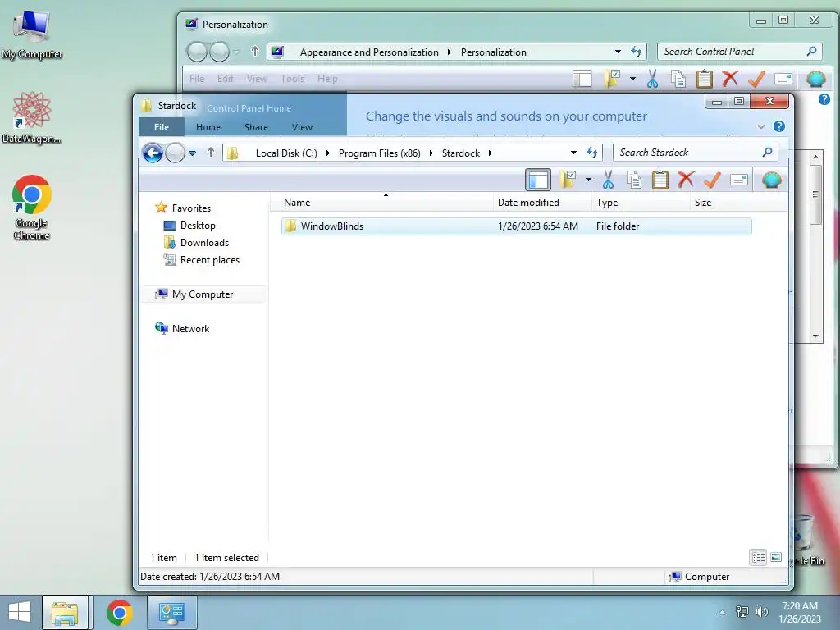This screenshot has width=840, height=630.
Task: Sort by the Size column header
Action: click(x=739, y=203)
